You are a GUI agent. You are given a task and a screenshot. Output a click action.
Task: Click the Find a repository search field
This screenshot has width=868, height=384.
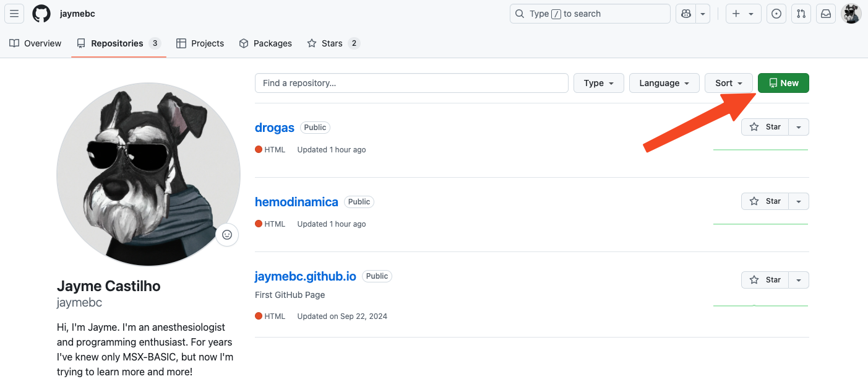tap(411, 83)
